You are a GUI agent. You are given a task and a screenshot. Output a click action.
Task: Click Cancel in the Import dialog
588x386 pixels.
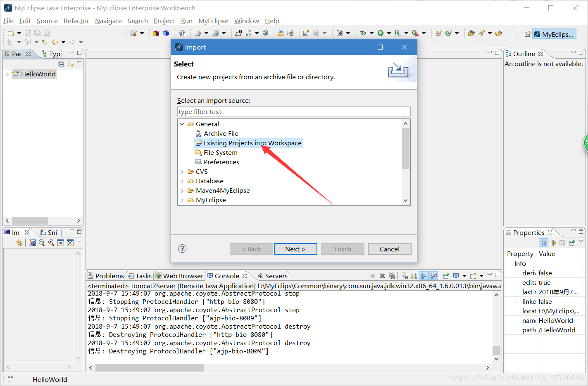point(390,249)
